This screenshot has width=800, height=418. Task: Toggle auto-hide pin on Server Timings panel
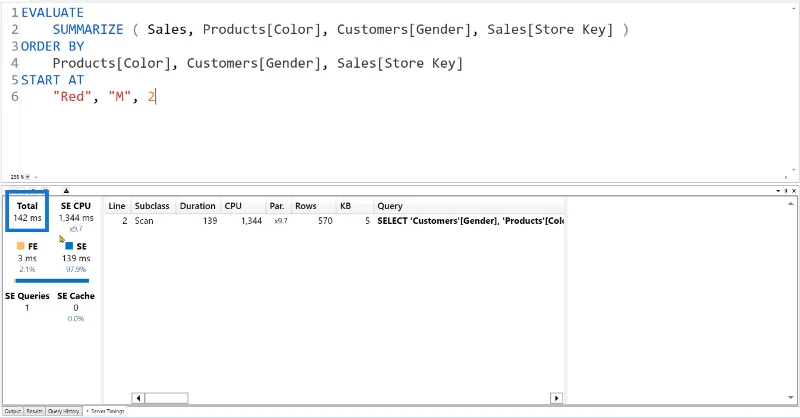click(x=786, y=191)
